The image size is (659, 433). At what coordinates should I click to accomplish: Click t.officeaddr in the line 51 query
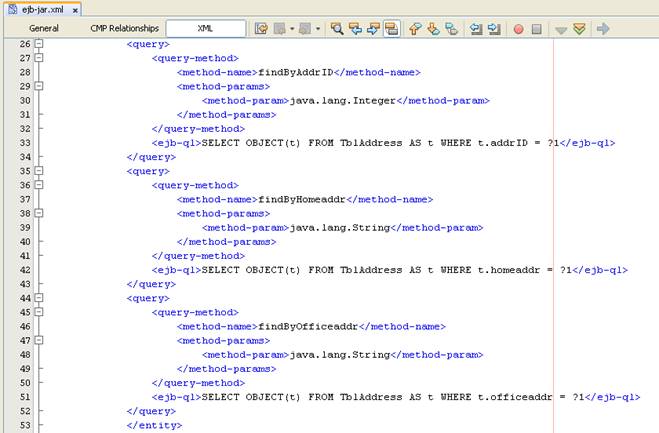(515, 397)
